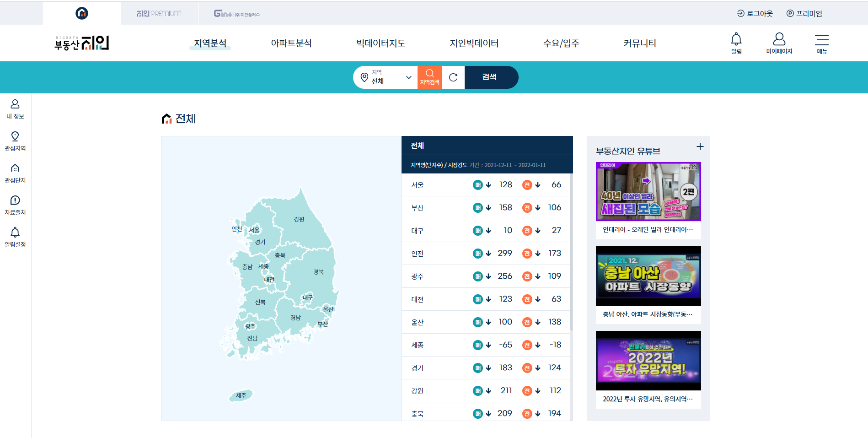The image size is (868, 438).
Task: Open 관심지역 in the sidebar
Action: [x=15, y=141]
